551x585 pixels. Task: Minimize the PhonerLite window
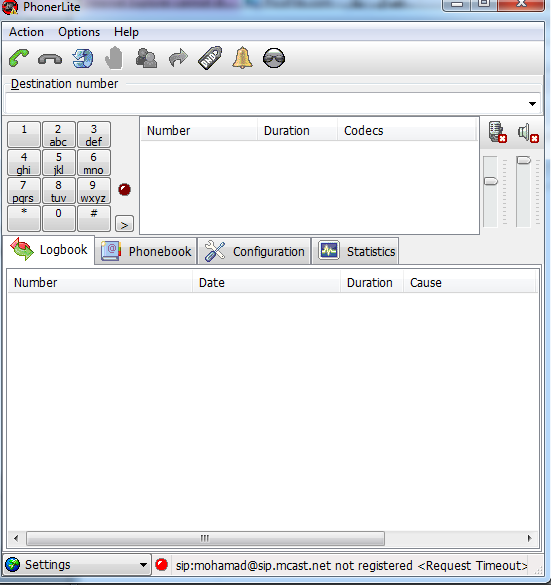point(457,5)
